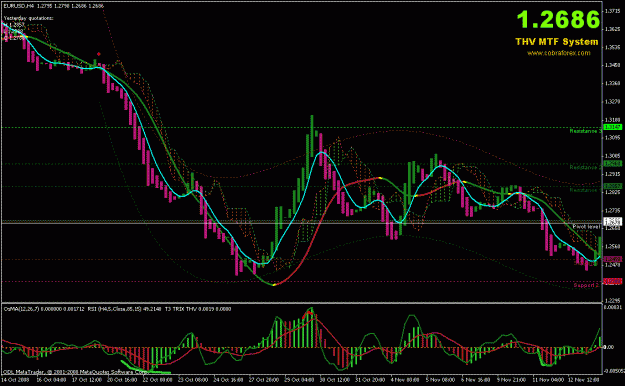Click the Resistance 3 level label

click(585, 131)
